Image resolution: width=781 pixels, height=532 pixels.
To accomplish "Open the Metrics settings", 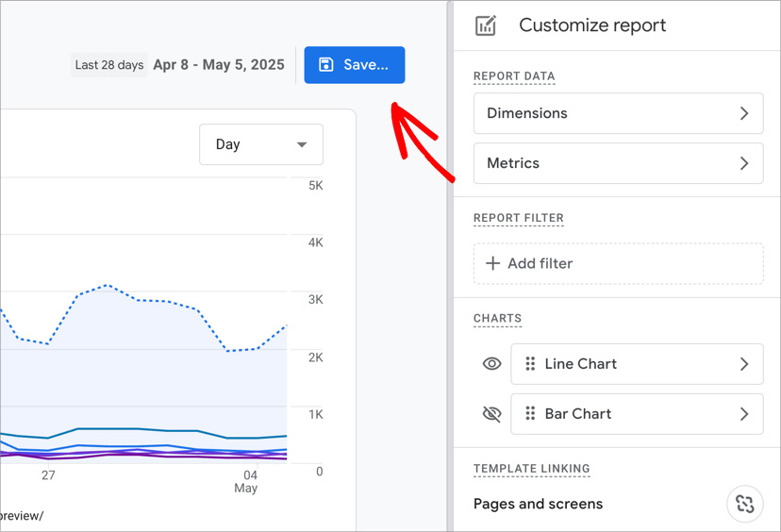I will coord(618,163).
